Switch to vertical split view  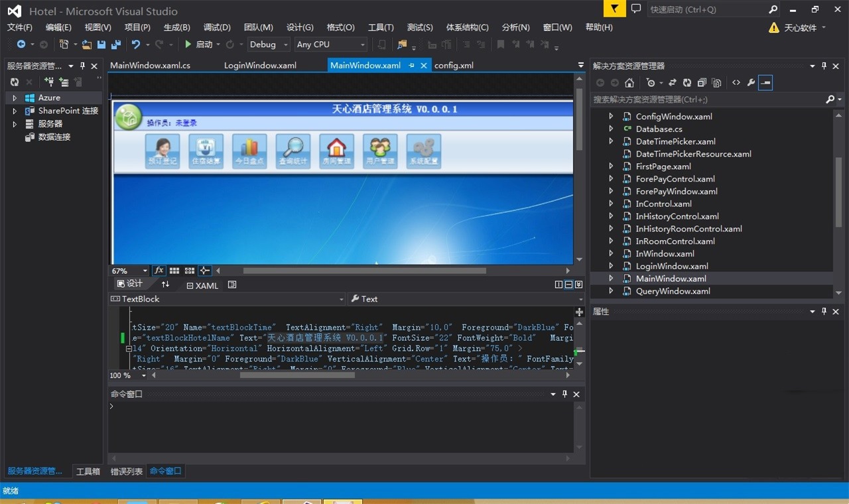(558, 284)
